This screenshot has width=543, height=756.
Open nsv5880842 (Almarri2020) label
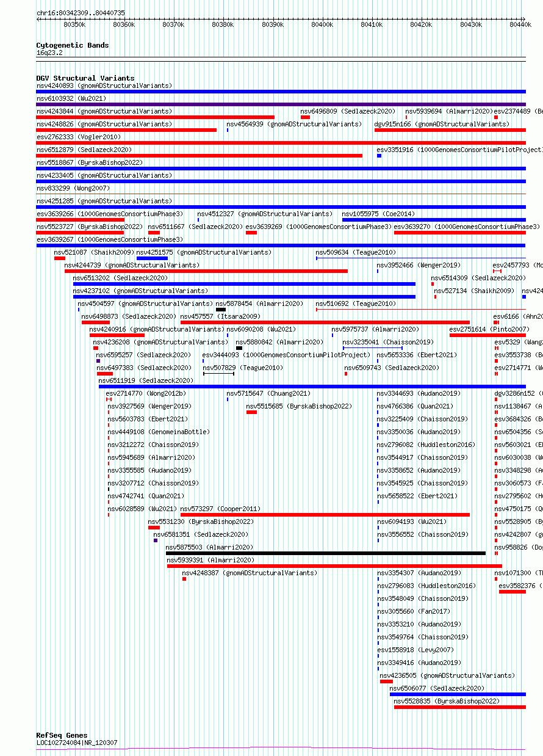tap(279, 342)
